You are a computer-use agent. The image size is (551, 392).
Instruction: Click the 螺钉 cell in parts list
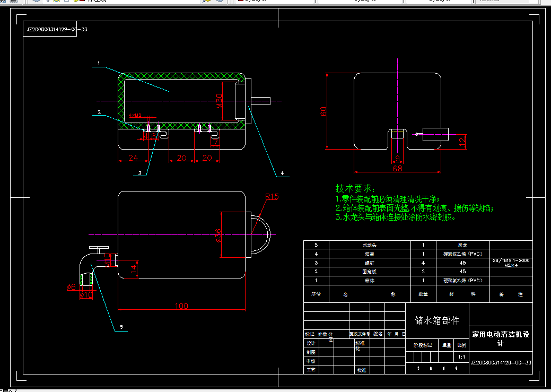tap(370, 263)
